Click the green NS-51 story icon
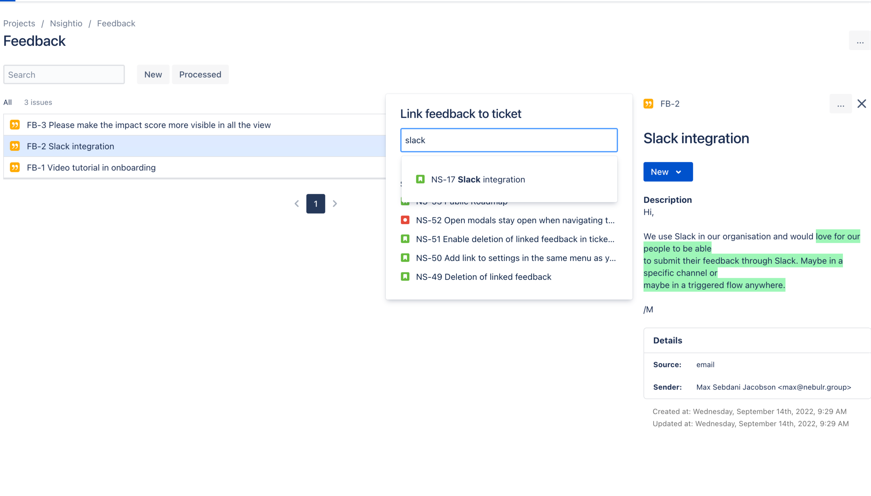Viewport: 871px width, 496px height. coord(405,239)
